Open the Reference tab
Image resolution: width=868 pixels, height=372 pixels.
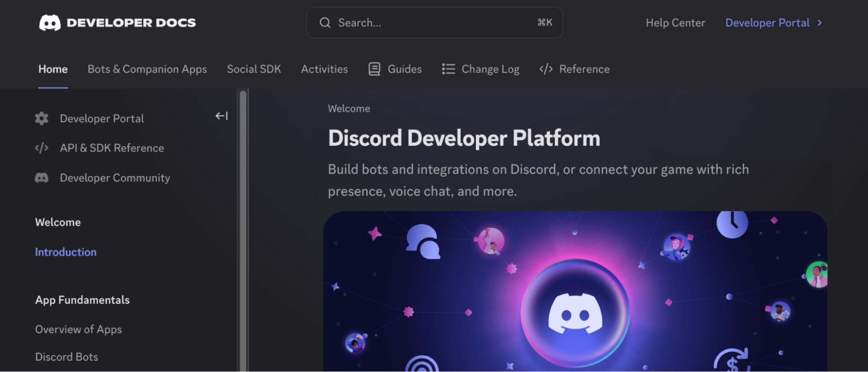(x=574, y=69)
